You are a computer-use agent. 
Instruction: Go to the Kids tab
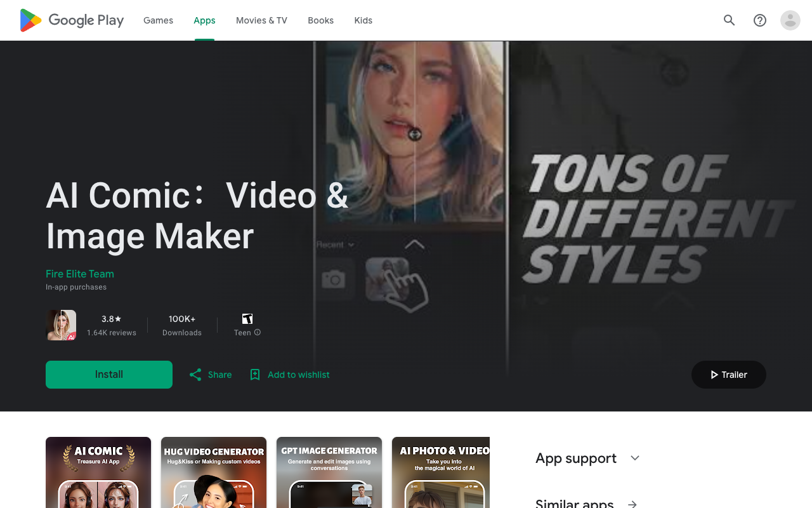coord(363,20)
